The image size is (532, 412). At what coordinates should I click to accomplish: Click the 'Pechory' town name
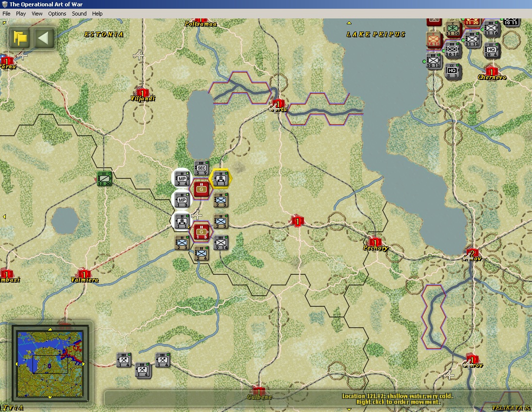tap(375, 248)
